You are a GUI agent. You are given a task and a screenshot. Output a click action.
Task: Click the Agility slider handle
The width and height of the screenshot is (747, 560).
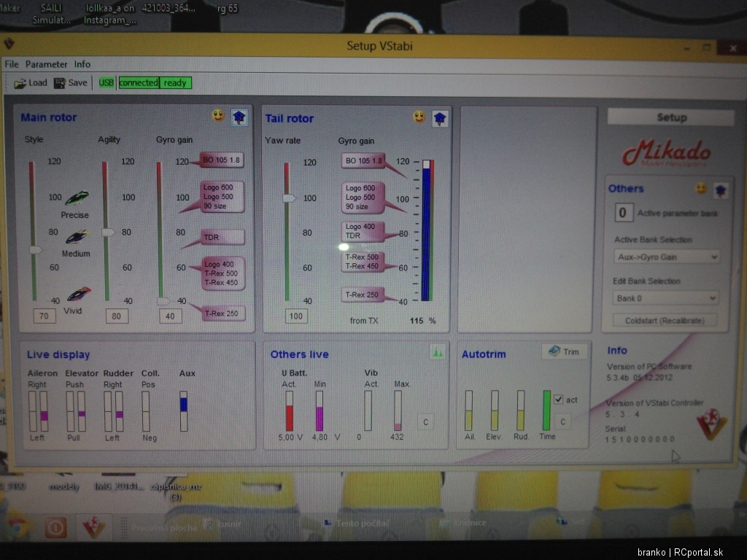[108, 233]
